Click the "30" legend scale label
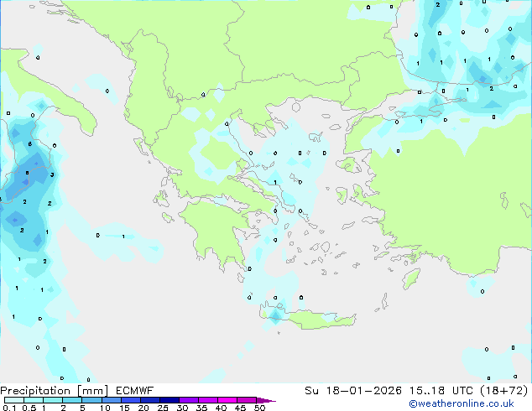 click(x=182, y=408)
